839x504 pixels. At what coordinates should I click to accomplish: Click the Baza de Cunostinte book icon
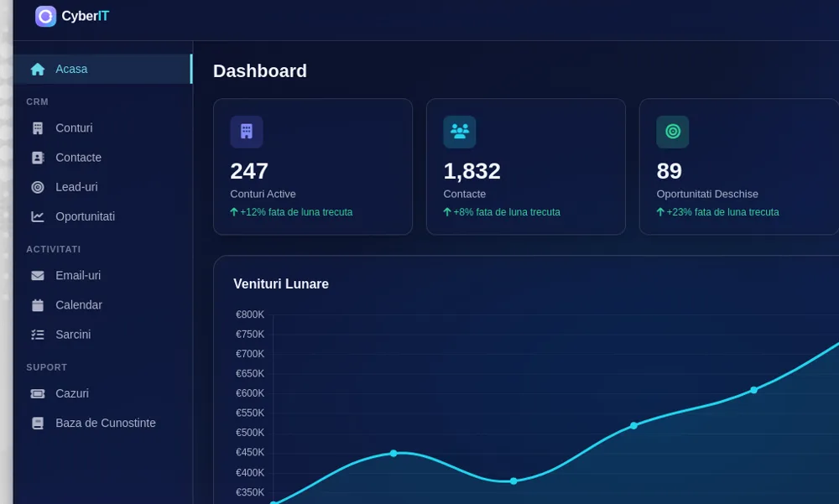38,423
